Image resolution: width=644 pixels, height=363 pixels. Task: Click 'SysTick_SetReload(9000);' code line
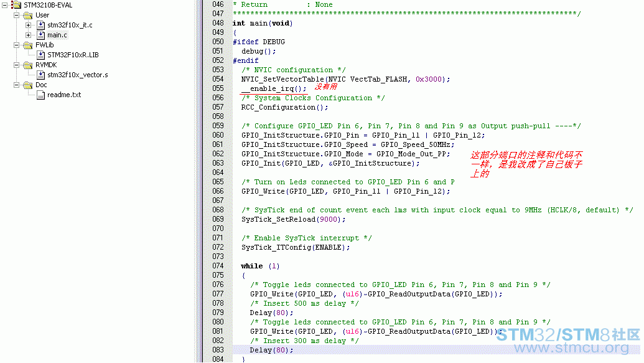click(x=294, y=220)
